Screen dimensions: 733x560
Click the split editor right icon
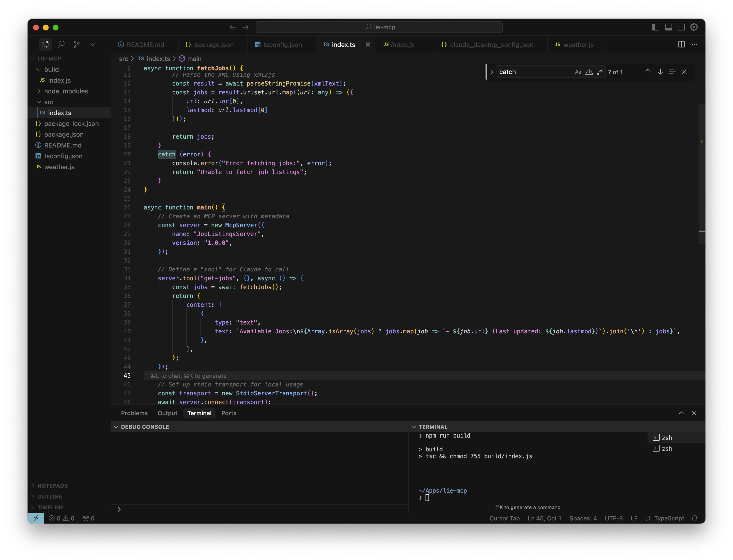tap(681, 44)
